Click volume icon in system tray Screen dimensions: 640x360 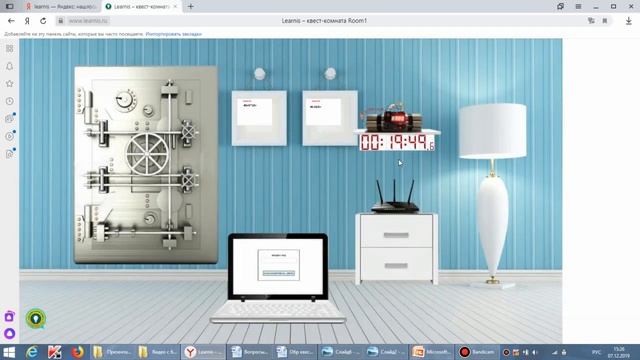pyautogui.click(x=535, y=352)
